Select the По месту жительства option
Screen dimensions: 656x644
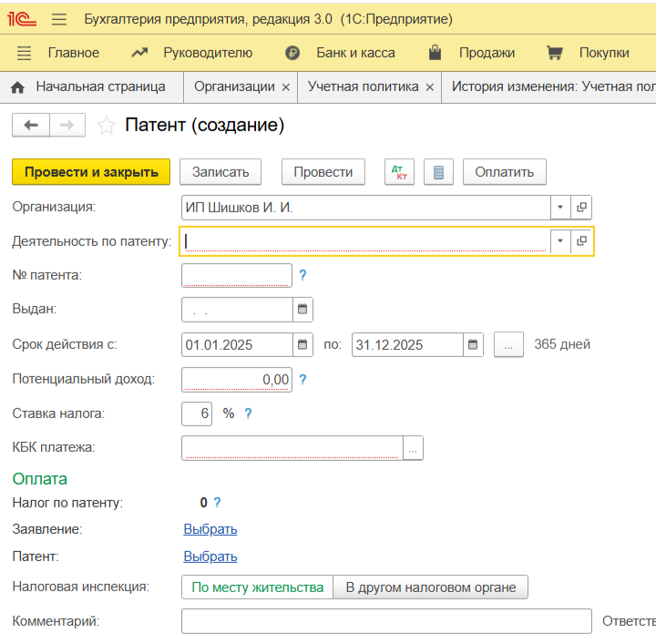258,588
